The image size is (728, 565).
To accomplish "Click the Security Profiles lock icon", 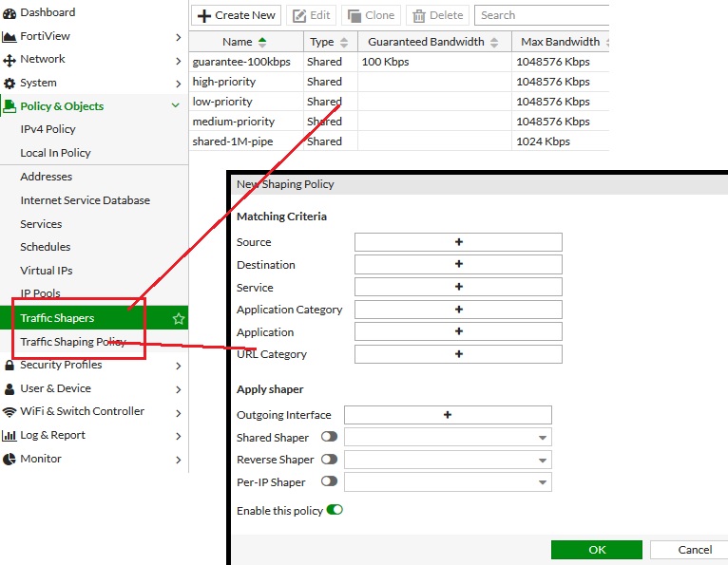I will pos(10,365).
